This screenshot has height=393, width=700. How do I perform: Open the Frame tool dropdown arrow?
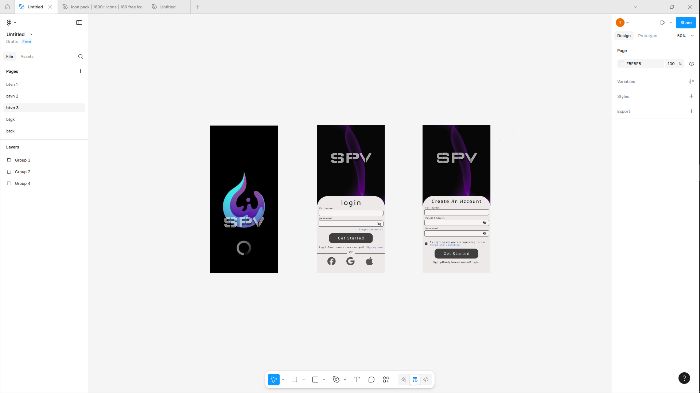(x=304, y=380)
